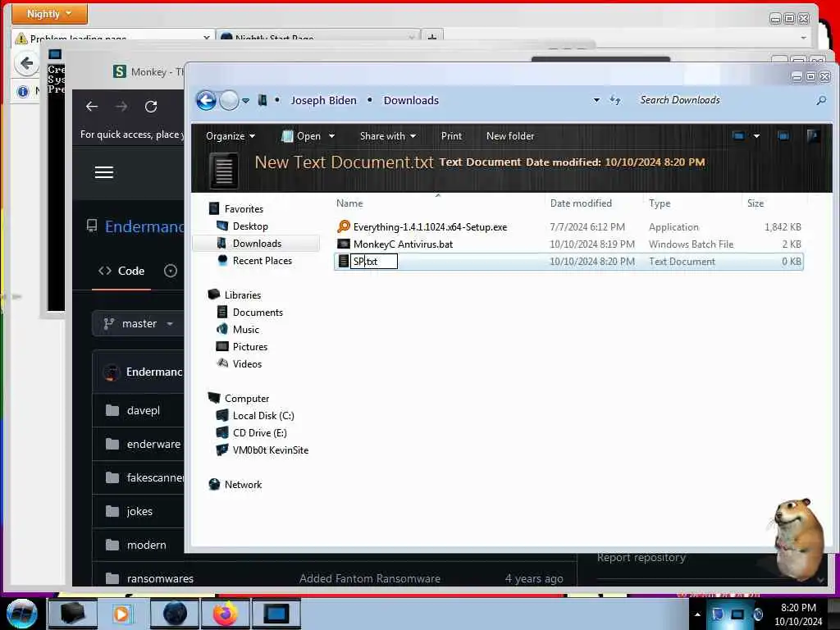The width and height of the screenshot is (840, 630).
Task: Expand address bar history dropdown
Action: point(596,100)
